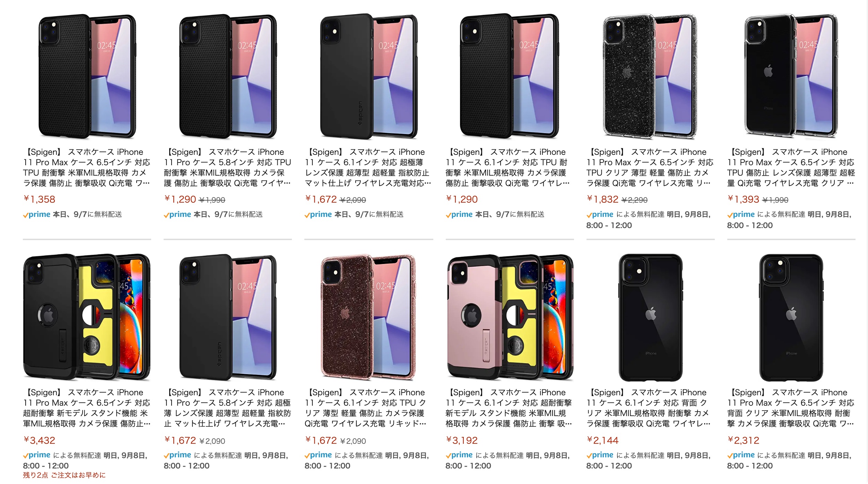
Task: Open the ¥1,358 iPhone 11 Pro Max case thumbnail
Action: (87, 76)
